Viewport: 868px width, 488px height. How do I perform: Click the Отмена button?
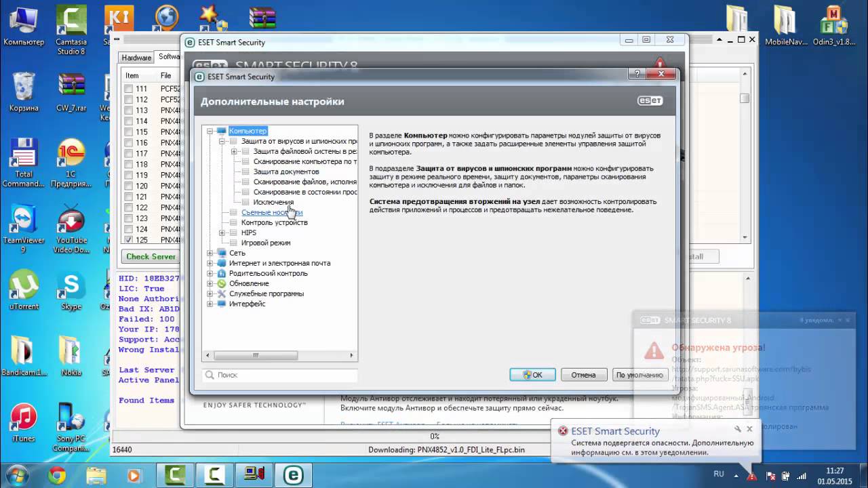pyautogui.click(x=583, y=374)
